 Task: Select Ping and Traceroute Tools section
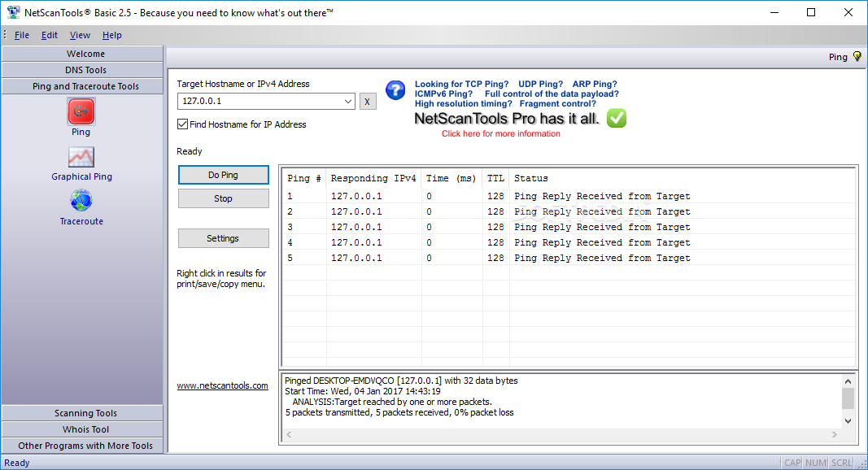point(82,86)
